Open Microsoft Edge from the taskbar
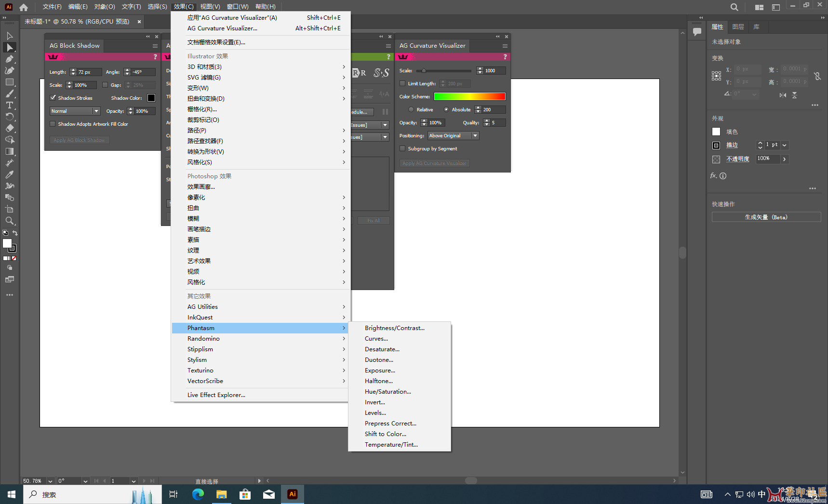 [198, 494]
